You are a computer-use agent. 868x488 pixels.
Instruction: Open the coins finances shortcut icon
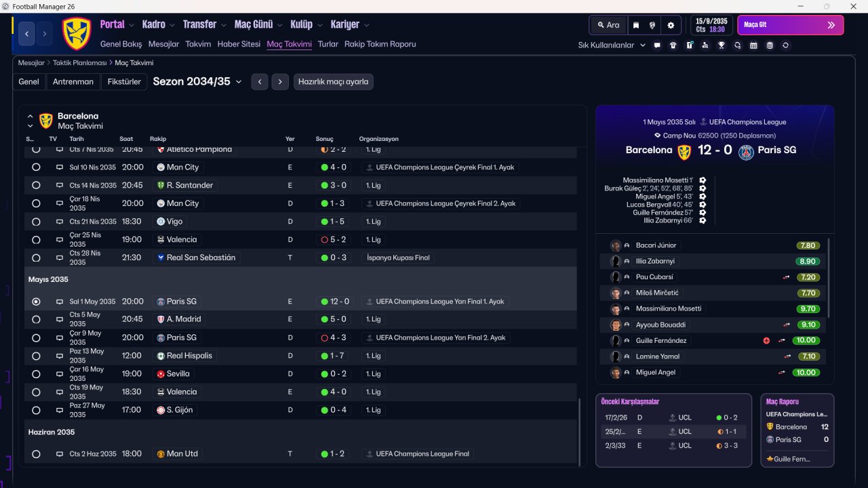[x=769, y=45]
